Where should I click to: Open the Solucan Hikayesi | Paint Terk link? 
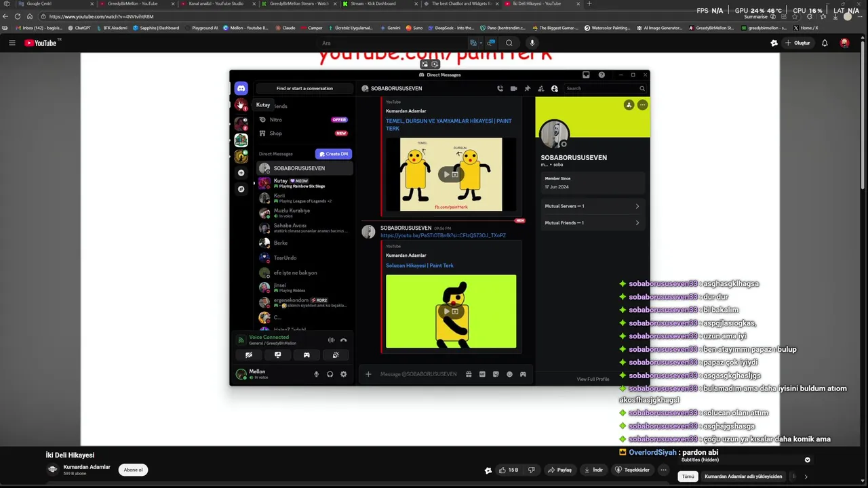tap(420, 266)
